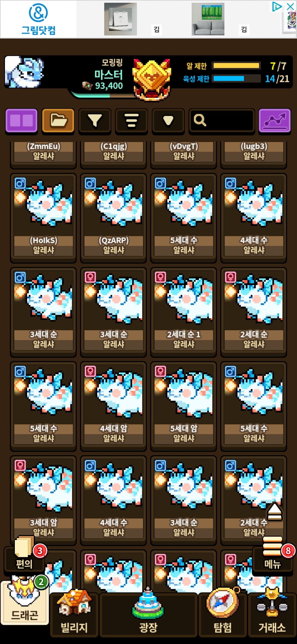Open the 편의 convenience button
The height and width of the screenshot is (644, 297).
click(24, 555)
